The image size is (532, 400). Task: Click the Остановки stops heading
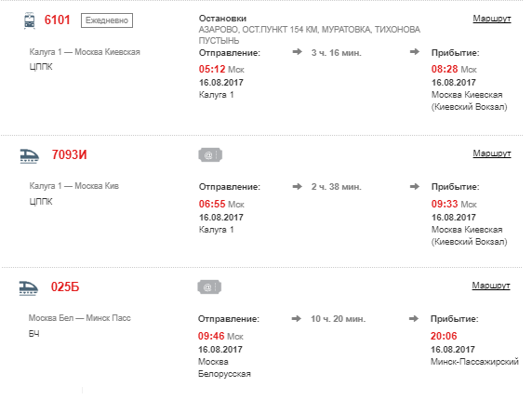(222, 19)
